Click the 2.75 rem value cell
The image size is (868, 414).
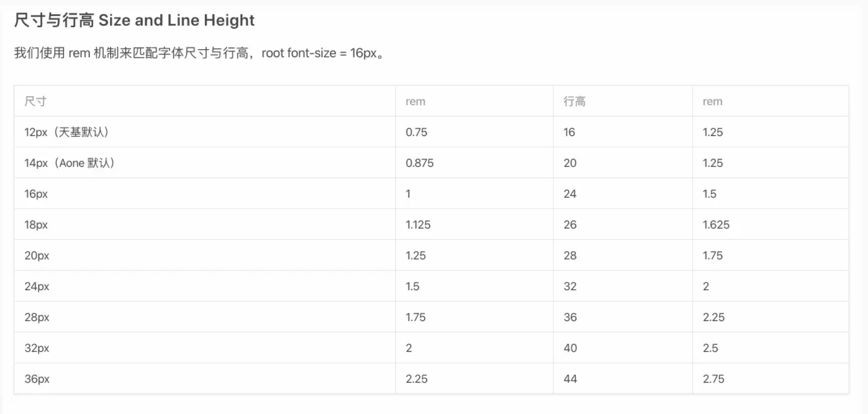pyautogui.click(x=713, y=379)
